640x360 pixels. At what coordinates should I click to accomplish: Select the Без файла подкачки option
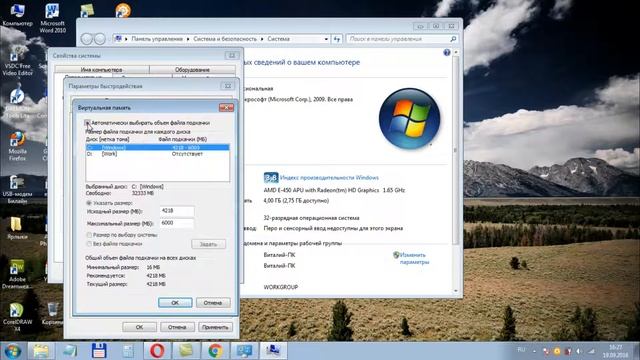pyautogui.click(x=89, y=244)
